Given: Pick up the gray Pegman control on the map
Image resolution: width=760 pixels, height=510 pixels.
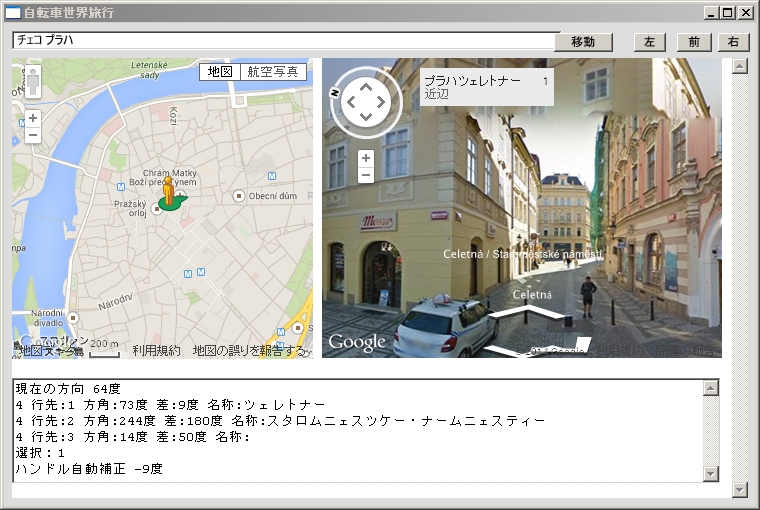Looking at the screenshot, I should 32,81.
